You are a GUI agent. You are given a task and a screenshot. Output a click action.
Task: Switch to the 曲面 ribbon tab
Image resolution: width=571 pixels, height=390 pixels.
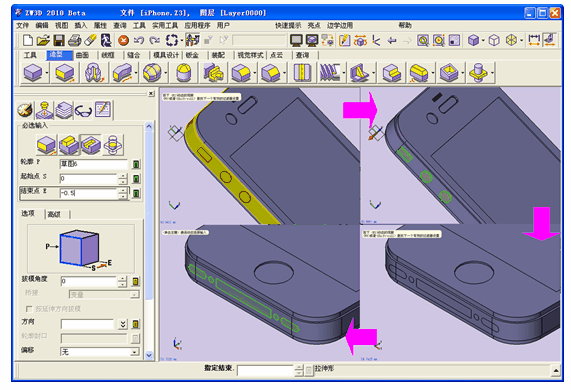[x=82, y=55]
